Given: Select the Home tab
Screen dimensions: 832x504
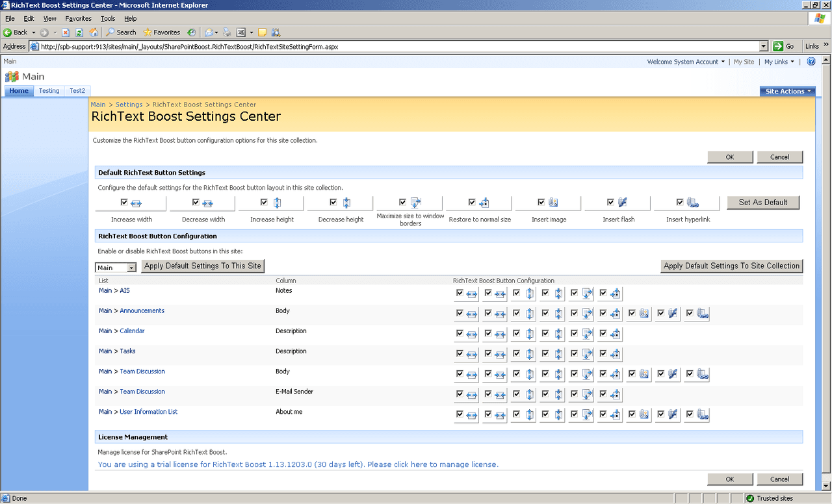Looking at the screenshot, I should [x=19, y=91].
